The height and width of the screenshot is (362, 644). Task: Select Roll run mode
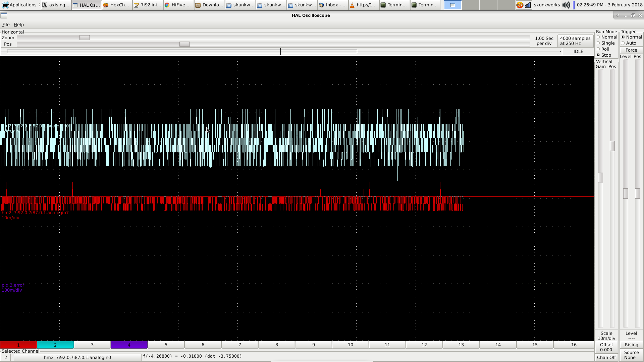click(x=603, y=49)
